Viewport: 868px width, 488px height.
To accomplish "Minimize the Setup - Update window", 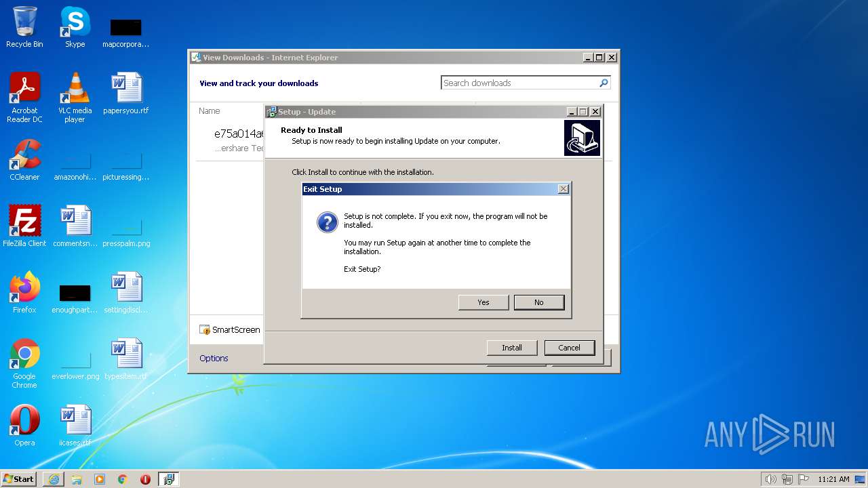I will click(572, 112).
